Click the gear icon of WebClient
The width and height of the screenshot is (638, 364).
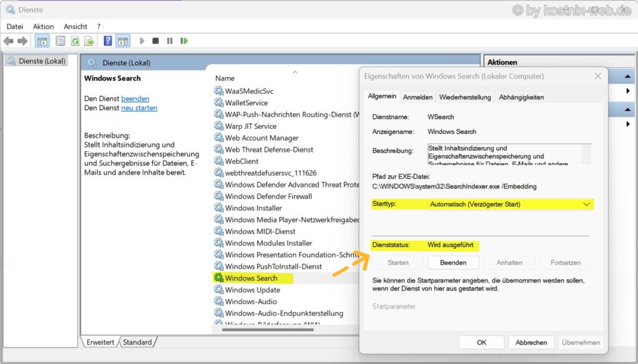click(219, 161)
